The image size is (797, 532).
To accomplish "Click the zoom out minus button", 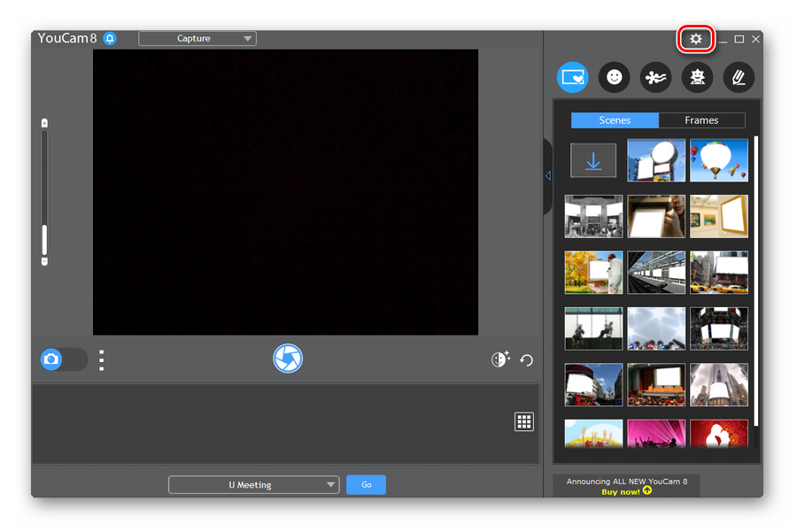I will click(45, 262).
